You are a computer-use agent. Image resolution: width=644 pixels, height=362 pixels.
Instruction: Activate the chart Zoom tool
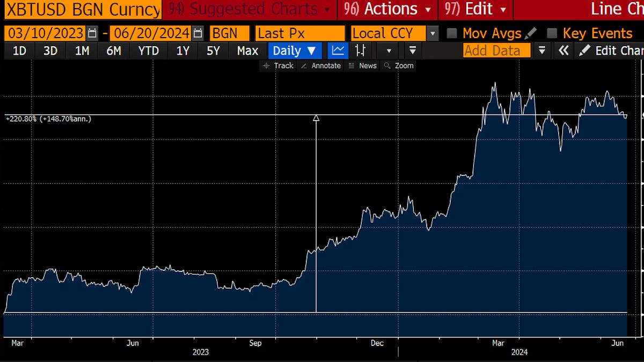(399, 65)
